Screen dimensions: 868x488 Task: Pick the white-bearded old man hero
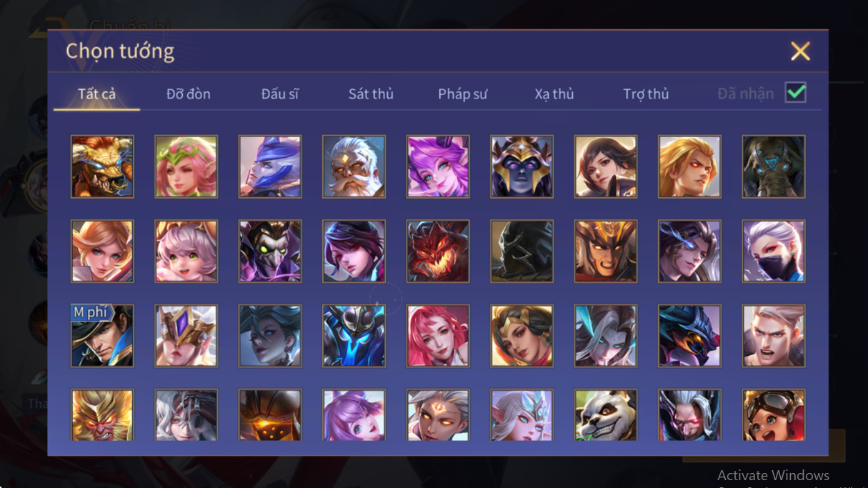354,166
